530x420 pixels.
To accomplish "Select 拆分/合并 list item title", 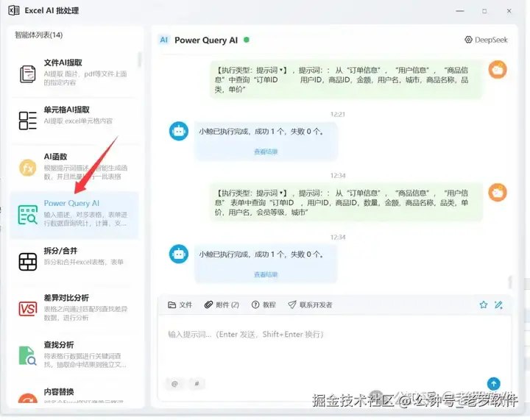I will click(60, 251).
